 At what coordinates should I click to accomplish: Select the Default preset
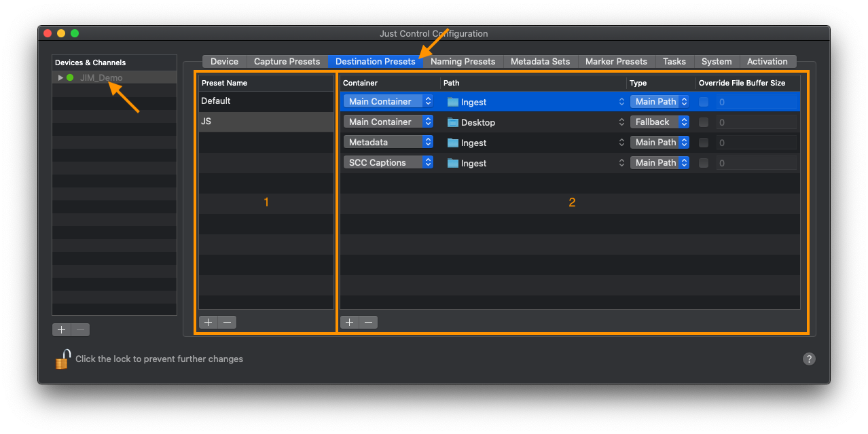266,101
